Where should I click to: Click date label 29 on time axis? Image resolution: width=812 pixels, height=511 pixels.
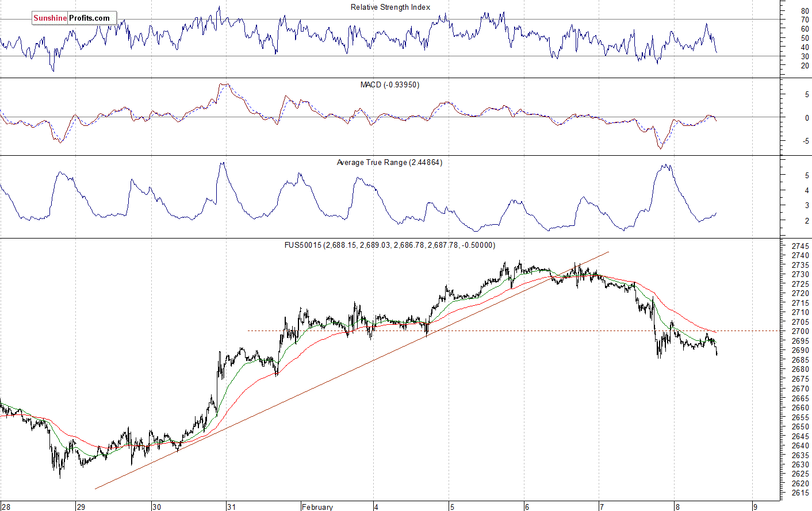coord(81,506)
